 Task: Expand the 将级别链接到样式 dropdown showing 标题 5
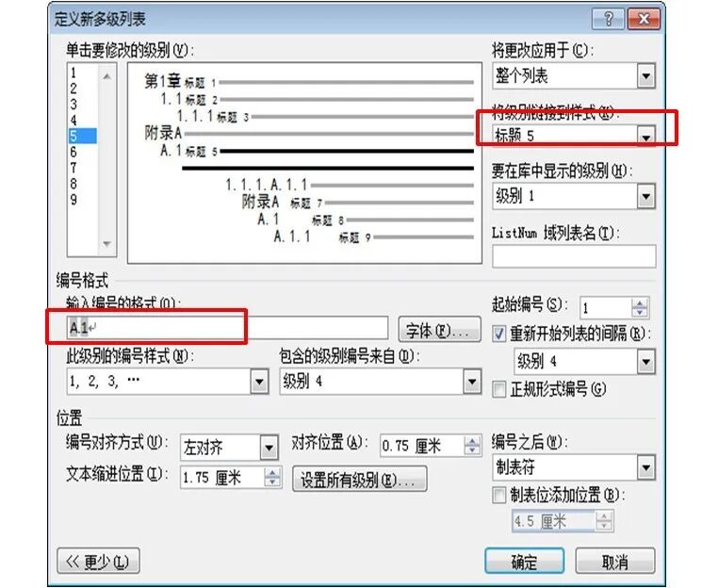pos(645,137)
